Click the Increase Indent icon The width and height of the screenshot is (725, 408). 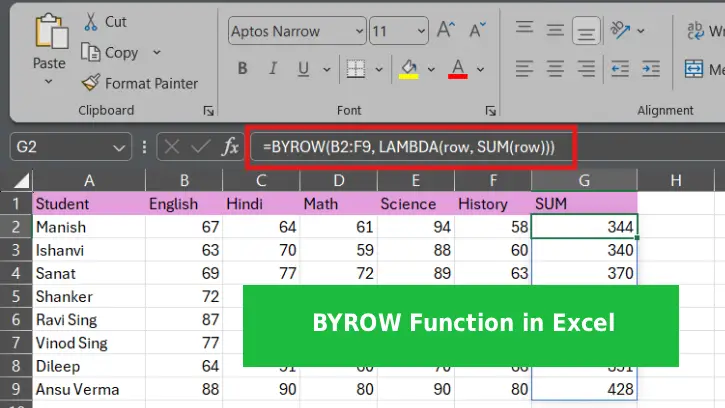click(x=651, y=69)
